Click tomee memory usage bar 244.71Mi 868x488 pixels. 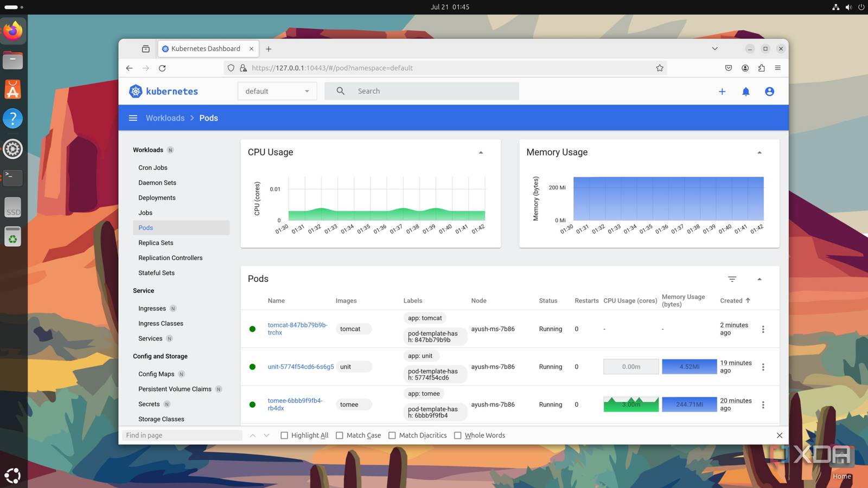coord(689,404)
